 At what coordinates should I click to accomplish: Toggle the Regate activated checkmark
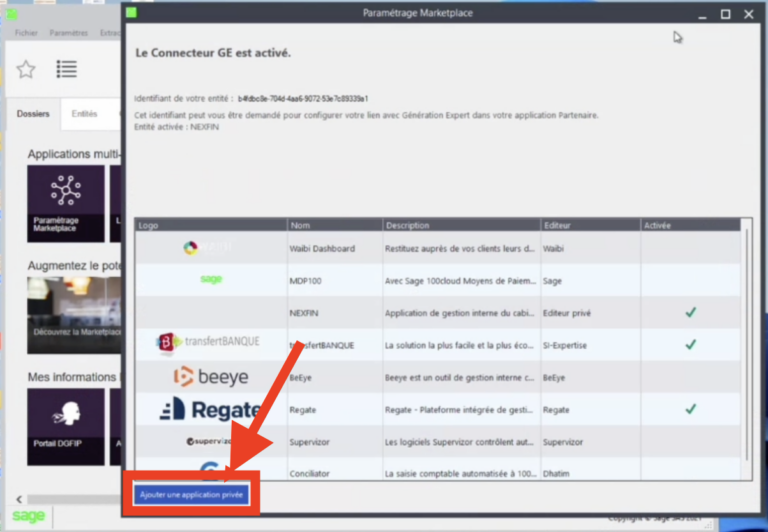(691, 409)
